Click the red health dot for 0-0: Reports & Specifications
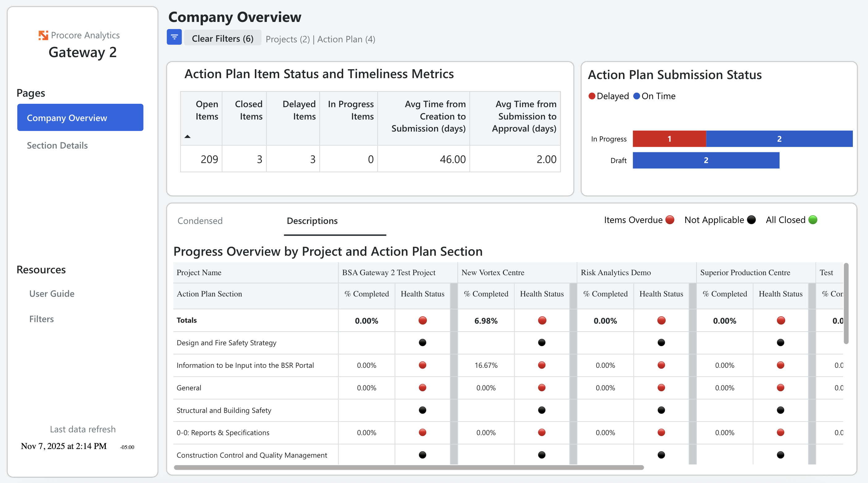 (422, 432)
